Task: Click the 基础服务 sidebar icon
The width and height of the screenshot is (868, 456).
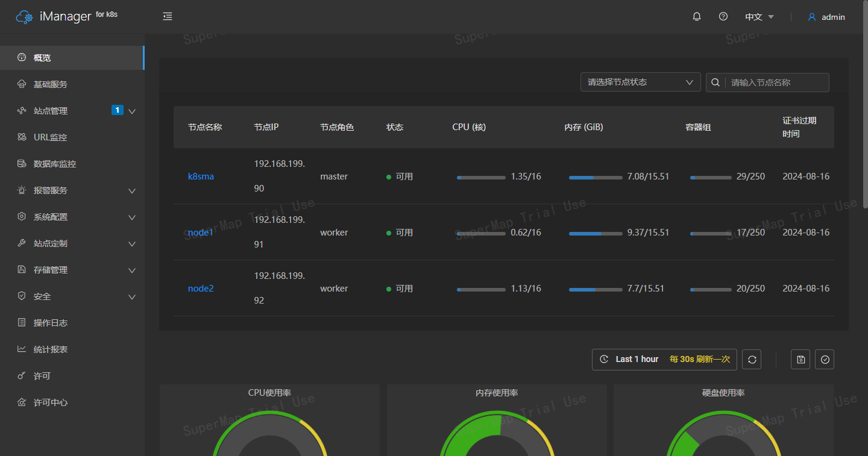Action: (x=22, y=84)
